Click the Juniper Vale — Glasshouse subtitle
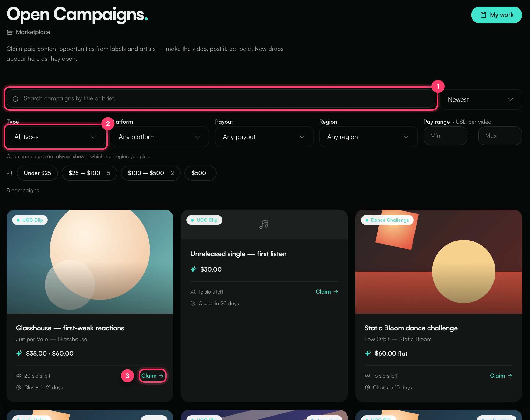The width and height of the screenshot is (530, 420). point(52,339)
